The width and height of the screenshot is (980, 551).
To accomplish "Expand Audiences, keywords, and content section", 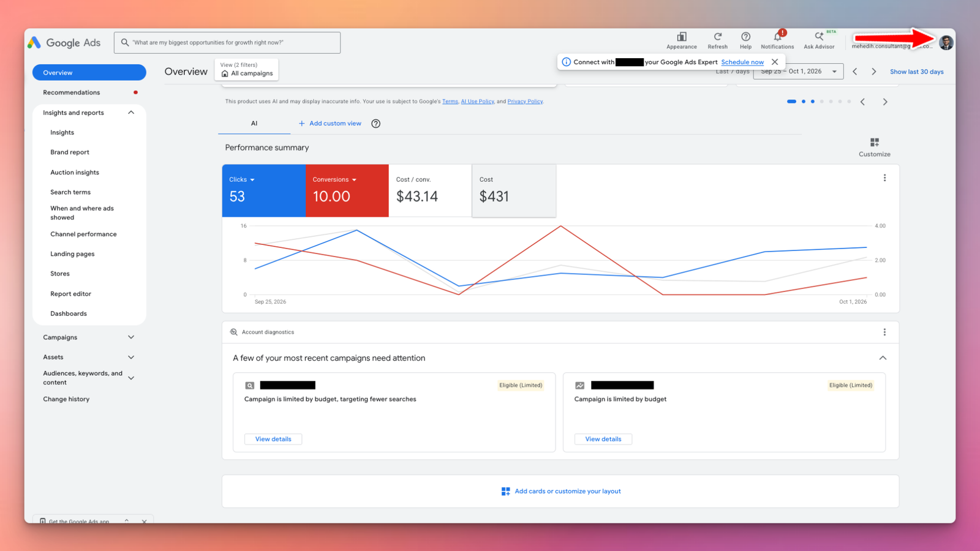I will tap(131, 378).
